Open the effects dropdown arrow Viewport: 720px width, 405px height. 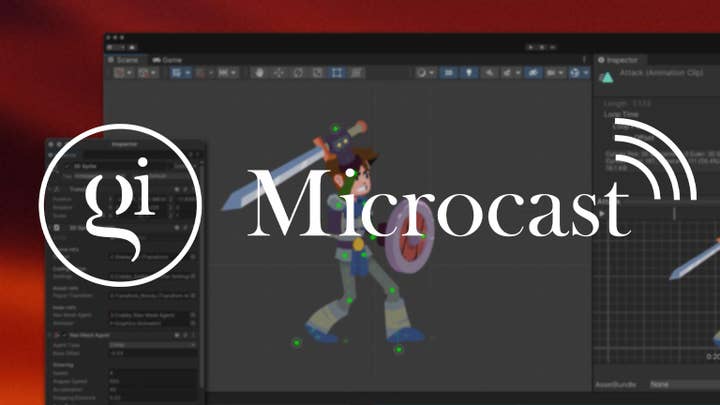(518, 73)
